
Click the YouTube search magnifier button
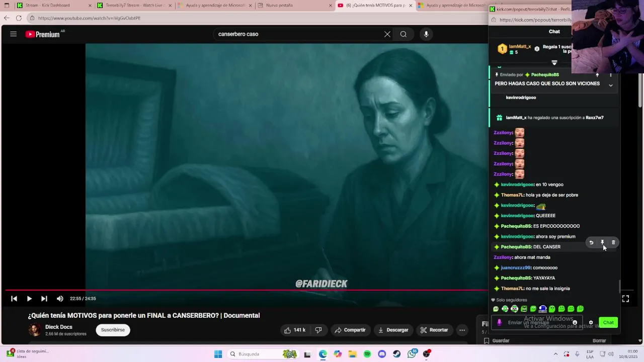[x=404, y=34]
